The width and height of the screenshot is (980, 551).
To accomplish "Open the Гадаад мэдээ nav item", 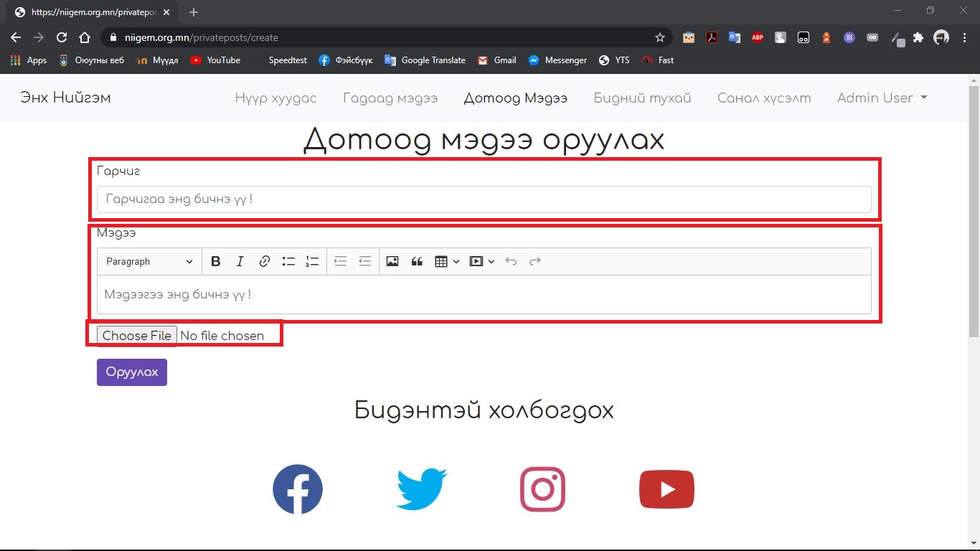I will pyautogui.click(x=390, y=98).
